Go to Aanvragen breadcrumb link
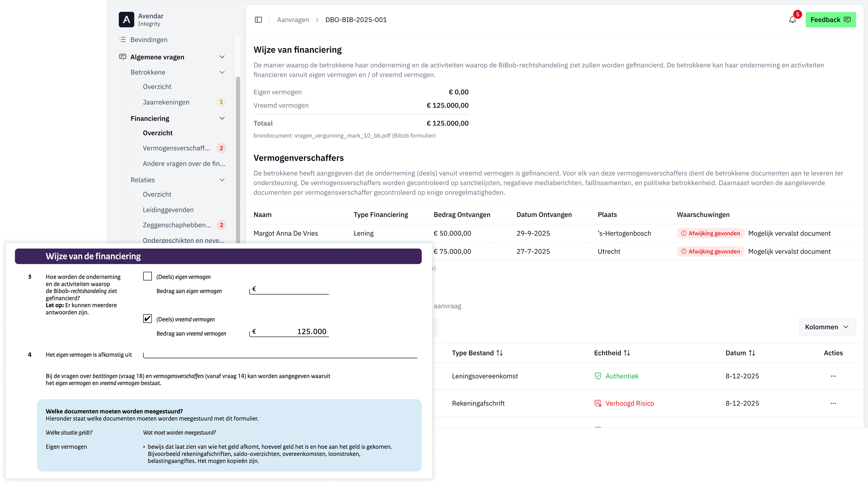 pos(293,20)
